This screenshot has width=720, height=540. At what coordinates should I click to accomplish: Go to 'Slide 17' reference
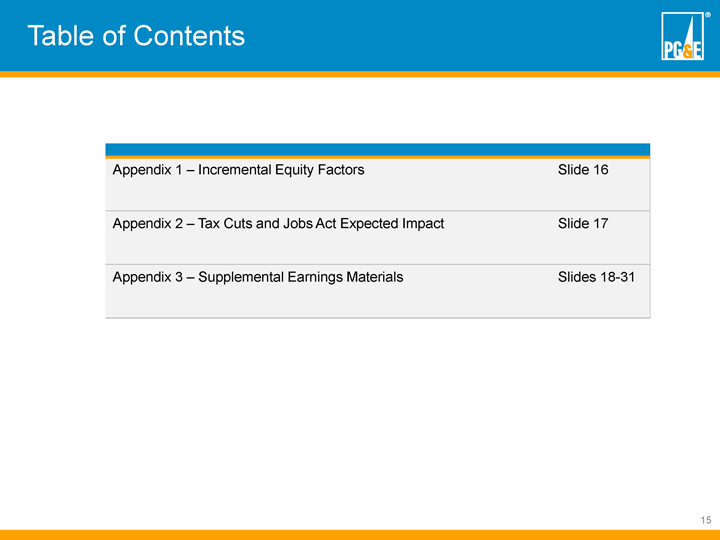click(x=583, y=223)
